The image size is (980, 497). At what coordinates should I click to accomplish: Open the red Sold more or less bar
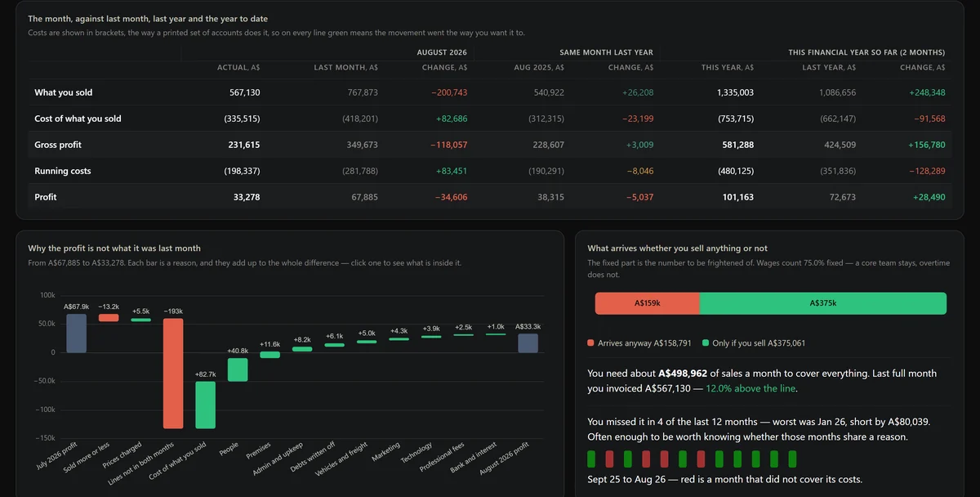point(109,317)
